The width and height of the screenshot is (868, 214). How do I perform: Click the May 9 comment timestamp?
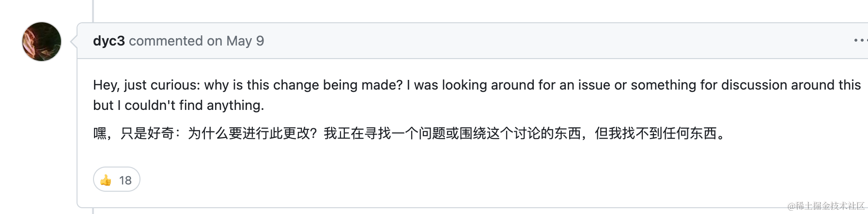click(245, 41)
